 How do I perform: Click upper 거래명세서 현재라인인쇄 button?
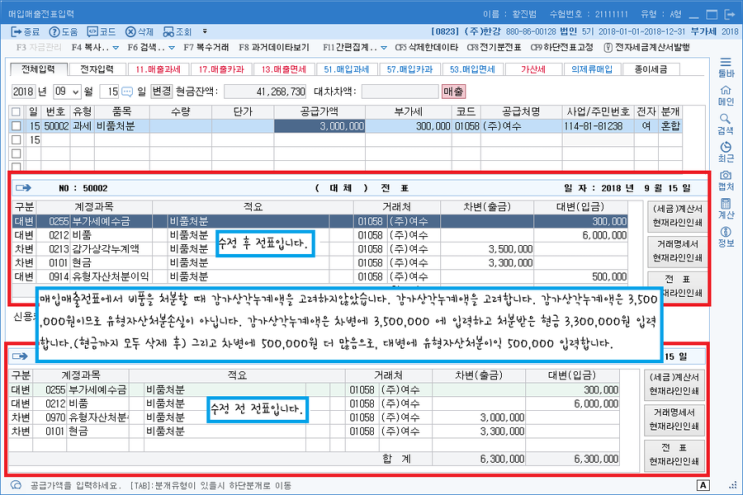pyautogui.click(x=677, y=251)
